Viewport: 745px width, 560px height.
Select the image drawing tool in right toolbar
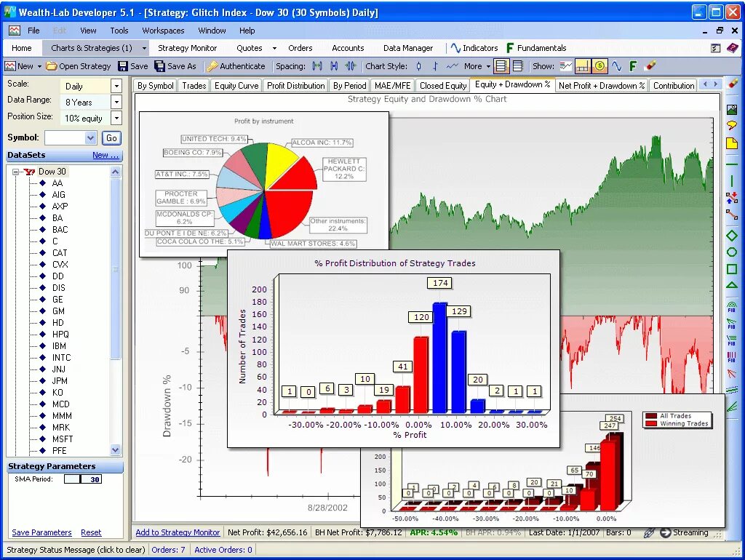click(x=732, y=110)
